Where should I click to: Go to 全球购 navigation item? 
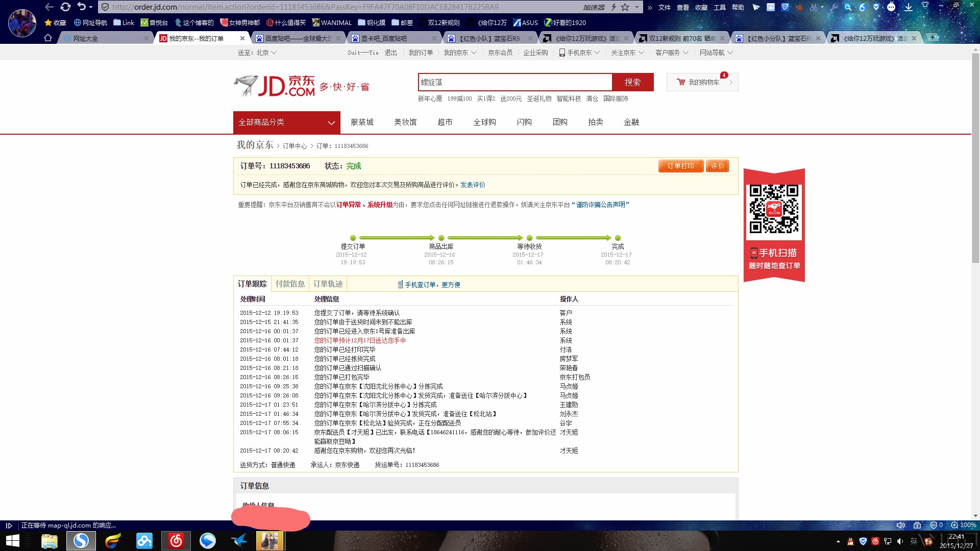click(484, 122)
